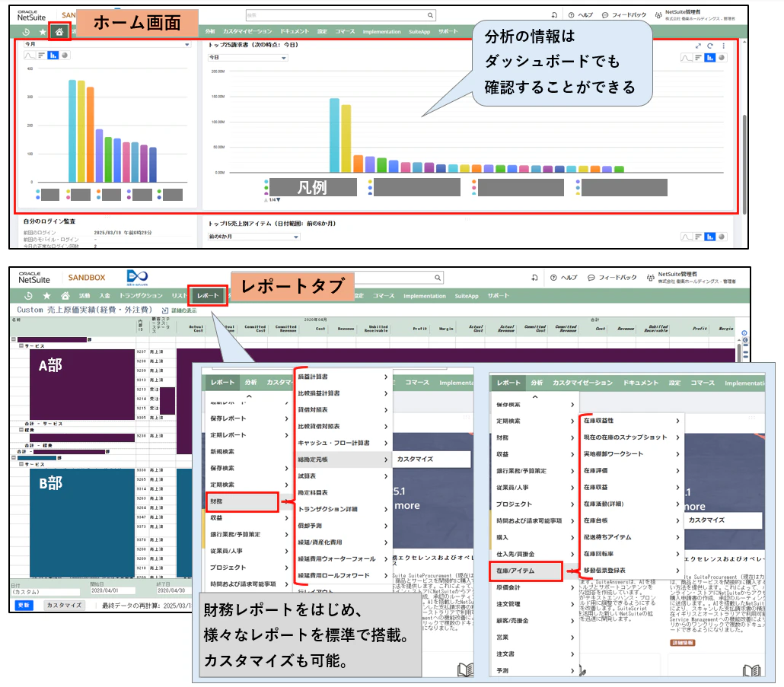Open 財務 in the left menu inset

[x=242, y=501]
